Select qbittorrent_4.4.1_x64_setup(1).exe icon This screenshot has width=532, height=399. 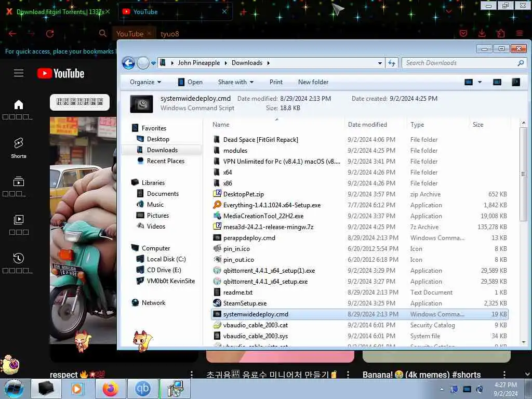click(217, 270)
